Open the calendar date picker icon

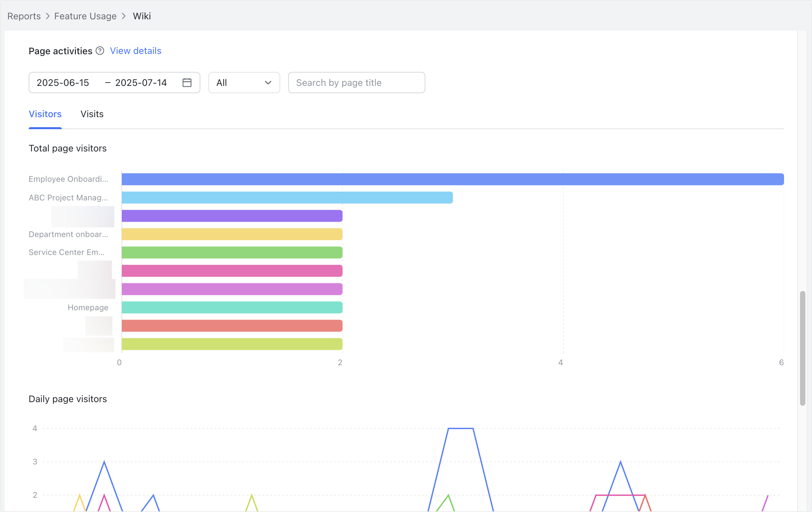click(x=187, y=83)
